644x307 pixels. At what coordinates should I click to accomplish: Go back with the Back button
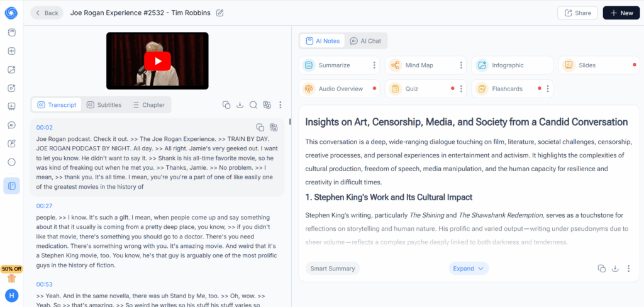[x=47, y=13]
